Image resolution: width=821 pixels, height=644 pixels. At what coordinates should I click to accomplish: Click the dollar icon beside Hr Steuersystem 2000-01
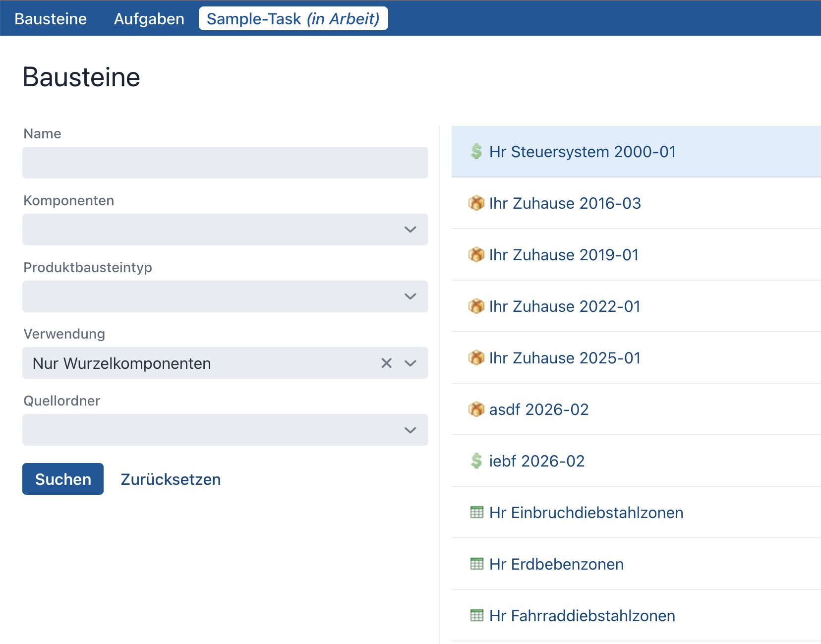click(476, 152)
